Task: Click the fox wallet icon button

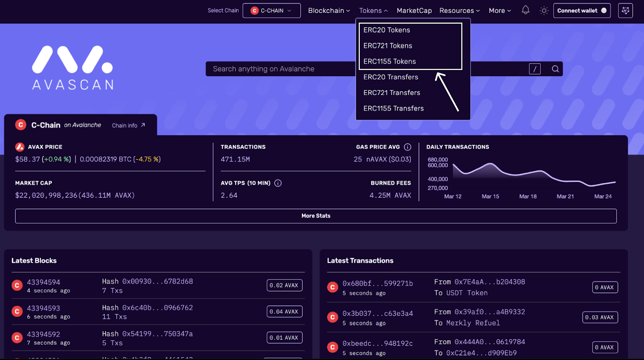Action: (x=625, y=10)
